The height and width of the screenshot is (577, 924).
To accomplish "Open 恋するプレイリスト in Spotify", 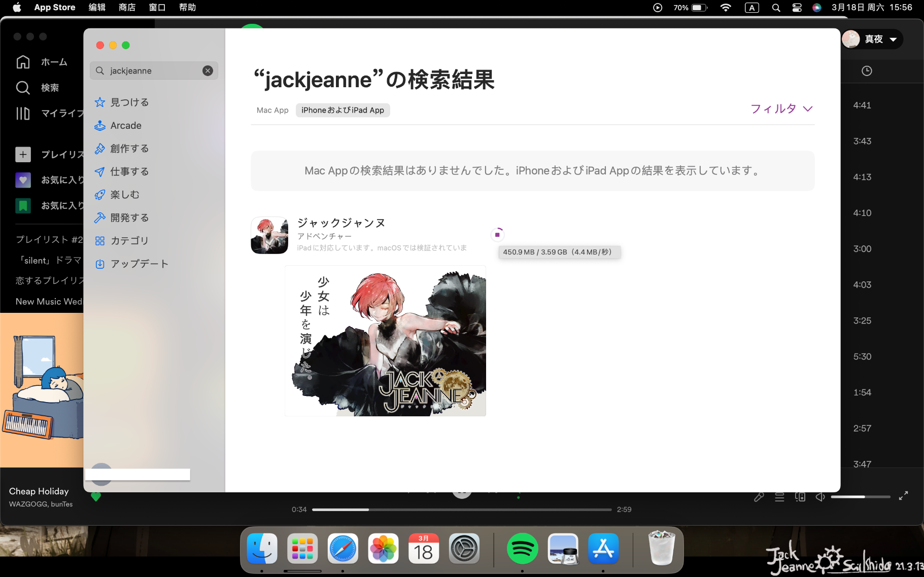I will (49, 280).
